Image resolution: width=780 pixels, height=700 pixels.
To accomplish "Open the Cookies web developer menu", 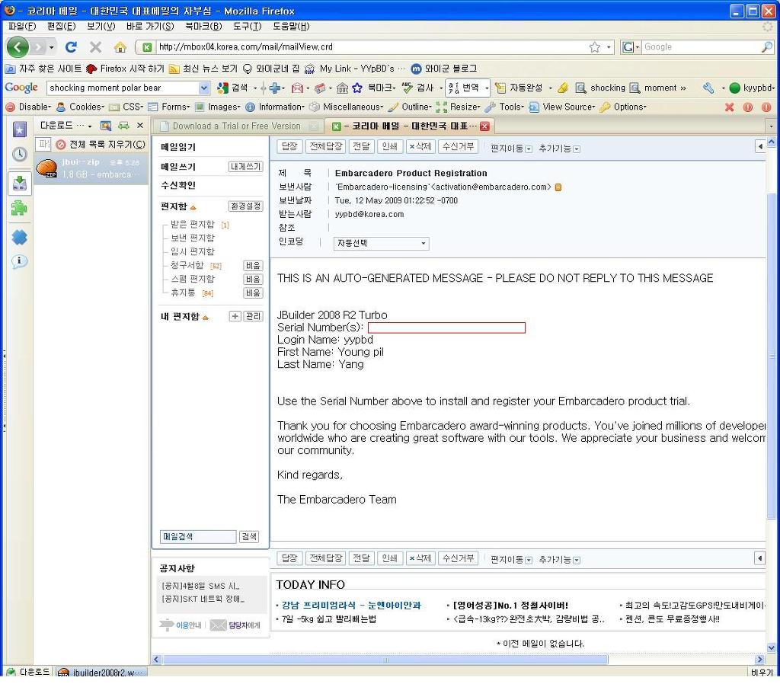I will (81, 107).
